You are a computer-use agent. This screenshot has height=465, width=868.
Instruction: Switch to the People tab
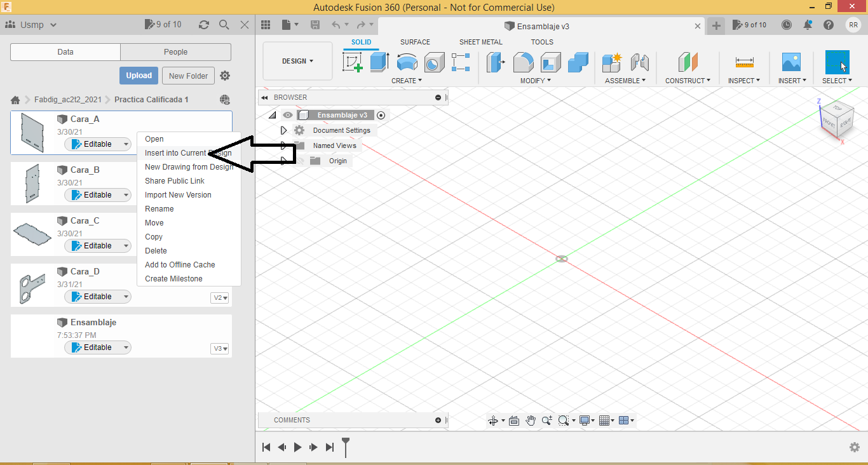176,52
